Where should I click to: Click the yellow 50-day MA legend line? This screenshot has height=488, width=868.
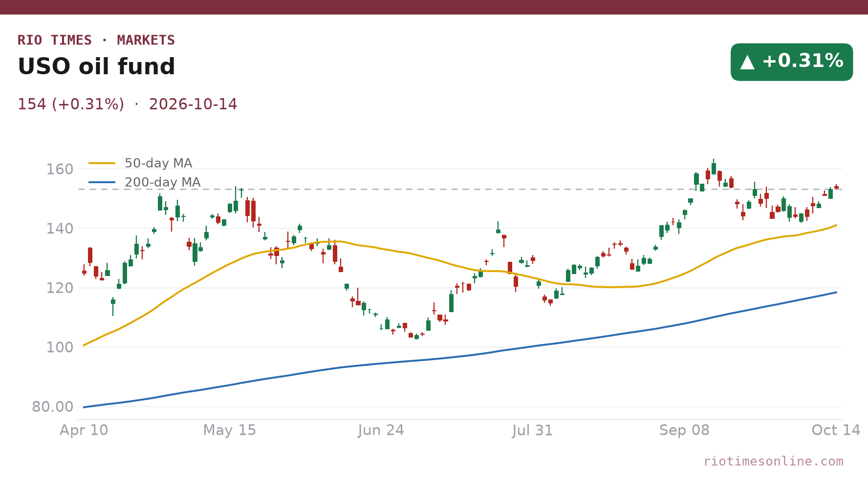pyautogui.click(x=102, y=163)
